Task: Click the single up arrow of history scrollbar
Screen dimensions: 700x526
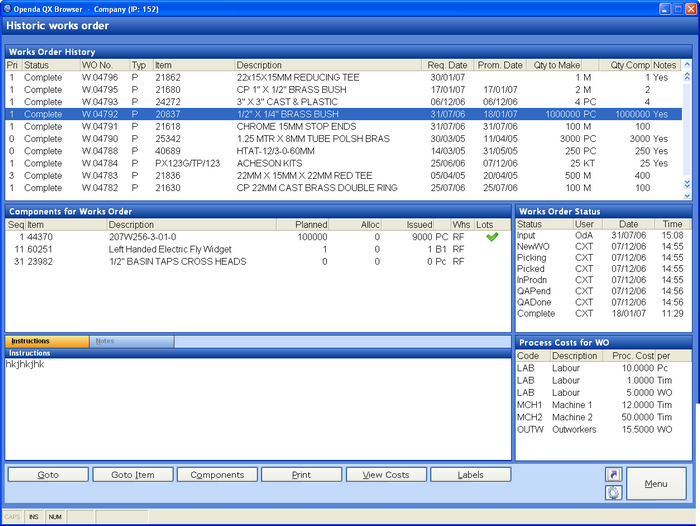Action: pyautogui.click(x=687, y=65)
